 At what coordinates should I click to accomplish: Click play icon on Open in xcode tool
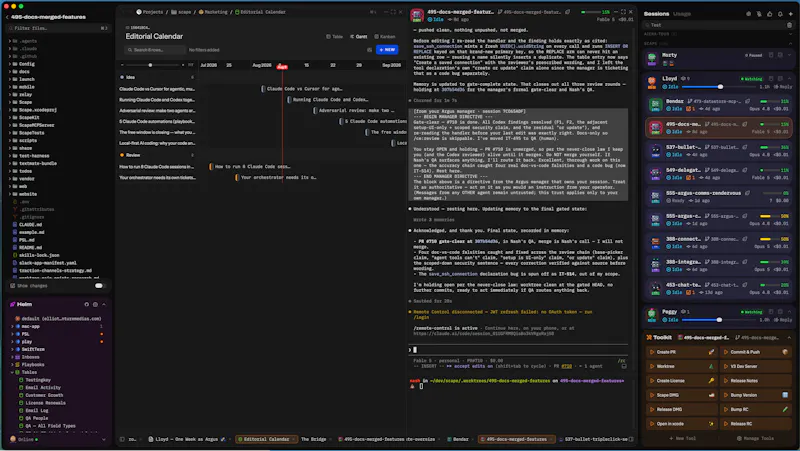[652, 423]
